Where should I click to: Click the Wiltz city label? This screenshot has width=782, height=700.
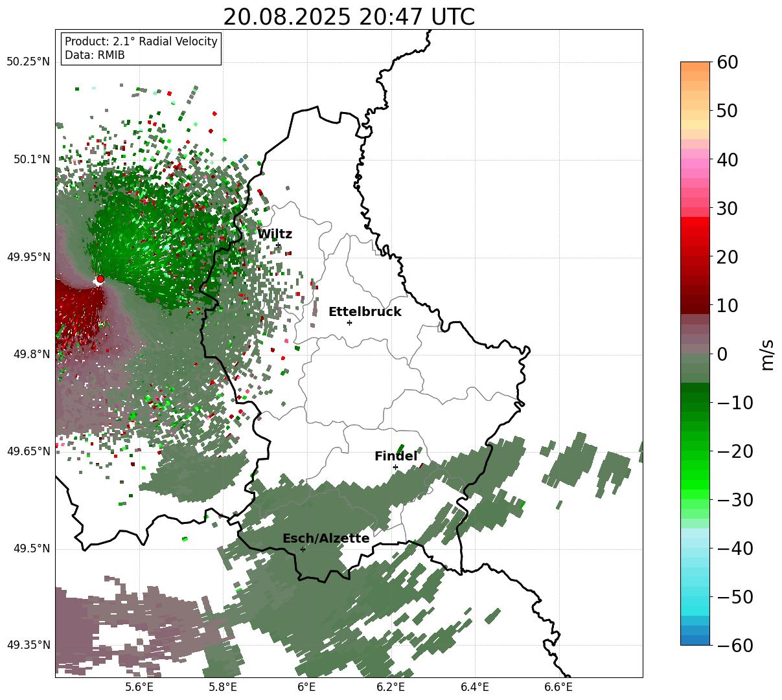[x=275, y=234]
